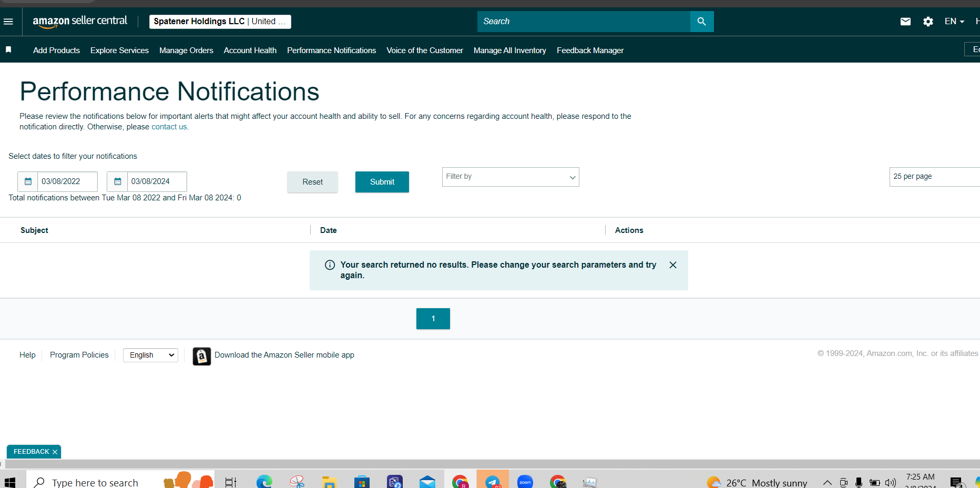Image resolution: width=980 pixels, height=488 pixels.
Task: Open the mail messages icon
Action: [x=905, y=22]
